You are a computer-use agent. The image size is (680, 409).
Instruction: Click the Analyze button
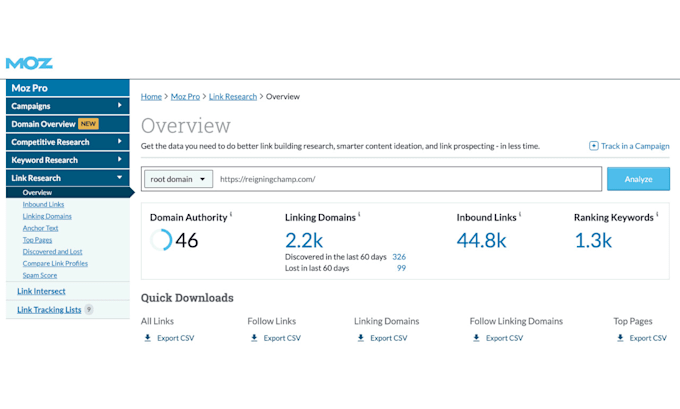pyautogui.click(x=638, y=179)
